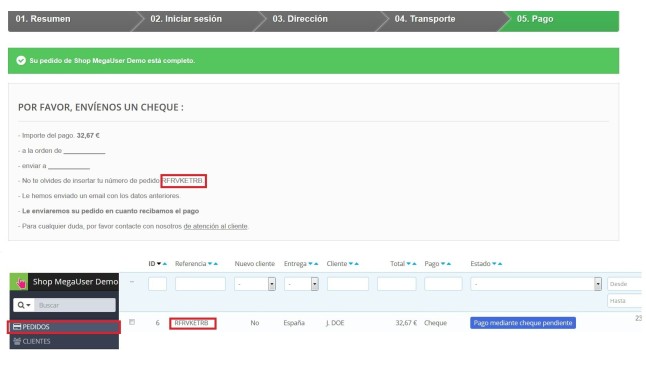This screenshot has height=366, width=646.
Task: Sort Entrega column ascending arrow
Action: pos(316,264)
